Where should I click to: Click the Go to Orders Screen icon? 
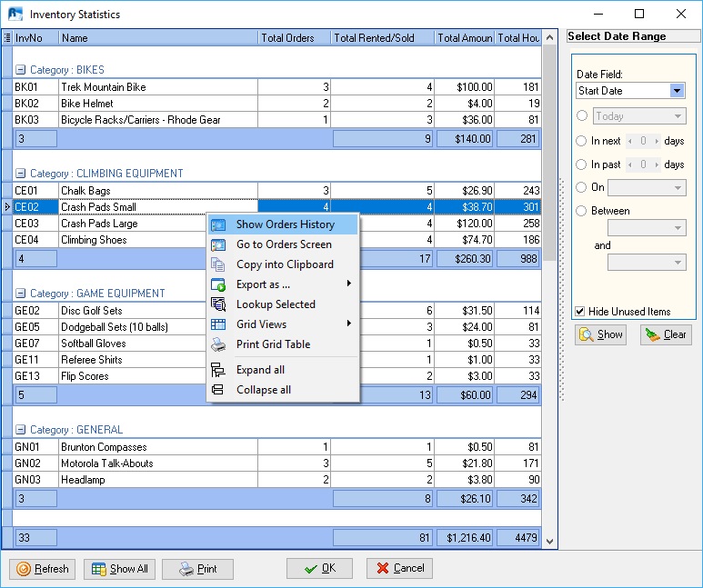click(x=218, y=244)
